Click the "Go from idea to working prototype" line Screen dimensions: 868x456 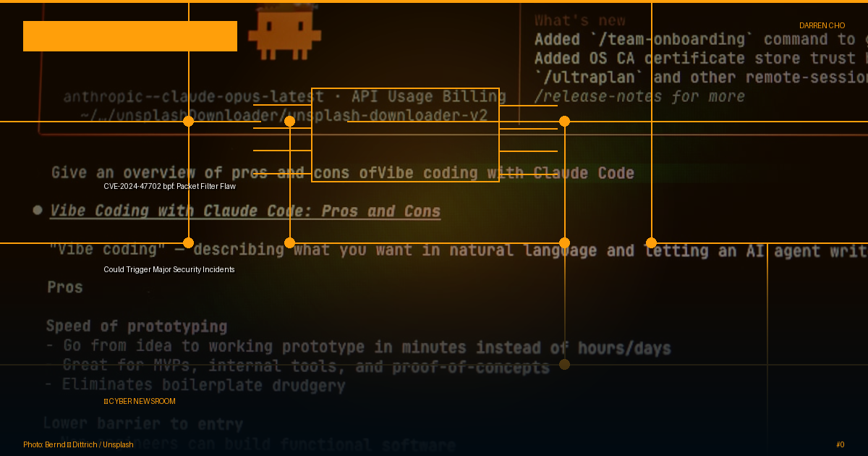(x=358, y=347)
